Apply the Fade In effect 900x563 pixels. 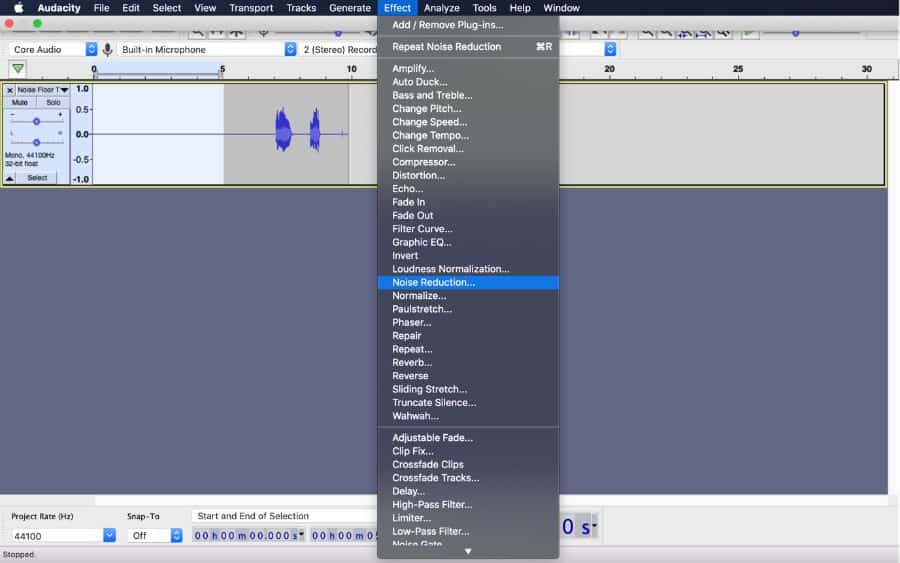[468, 202]
